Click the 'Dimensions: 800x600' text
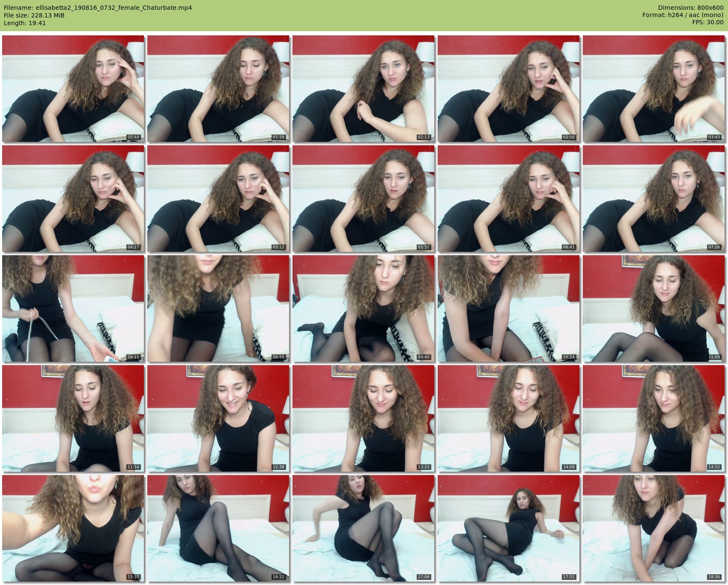The height and width of the screenshot is (585, 728). pyautogui.click(x=691, y=8)
